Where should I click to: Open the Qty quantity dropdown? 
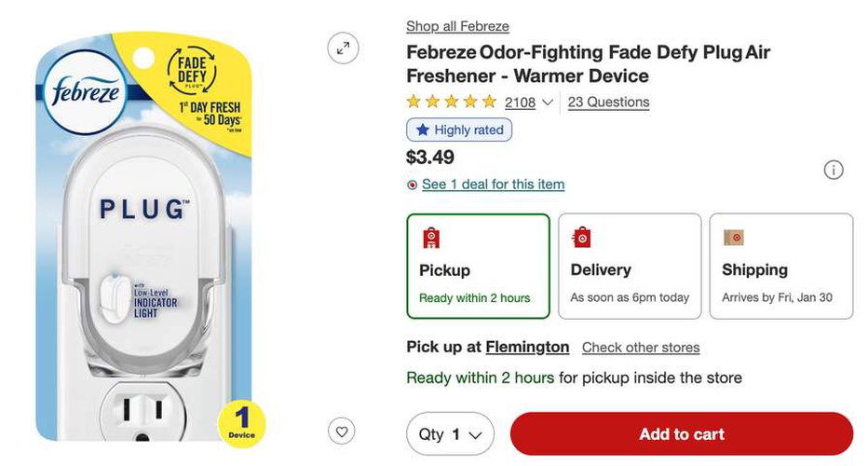(450, 434)
